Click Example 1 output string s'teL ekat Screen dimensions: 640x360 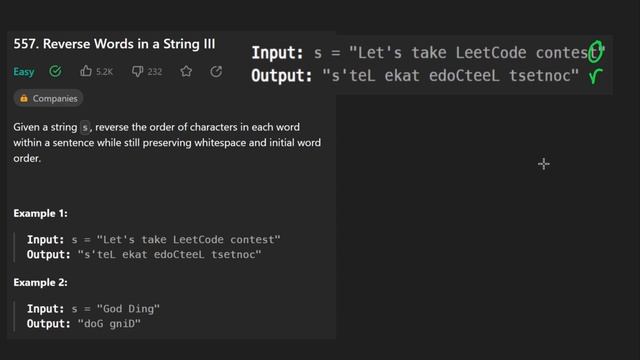click(169, 255)
